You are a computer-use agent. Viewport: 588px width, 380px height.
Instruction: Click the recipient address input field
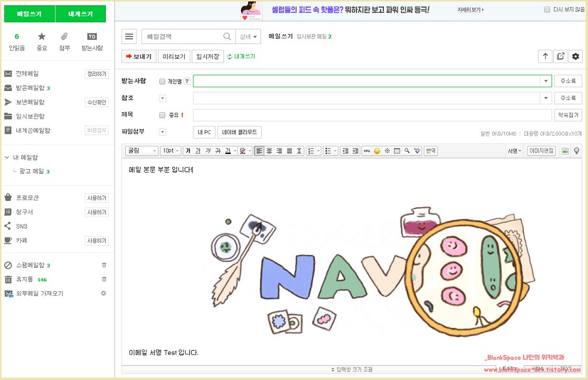point(367,81)
